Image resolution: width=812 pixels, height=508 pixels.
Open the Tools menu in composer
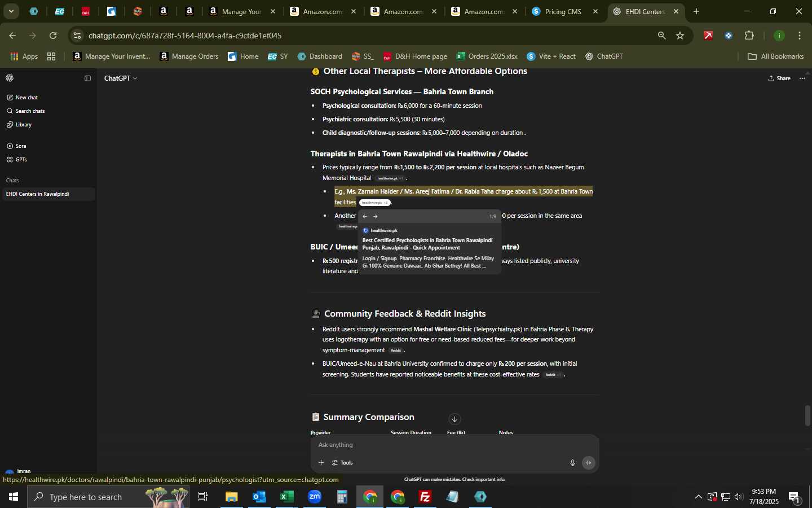pyautogui.click(x=342, y=463)
